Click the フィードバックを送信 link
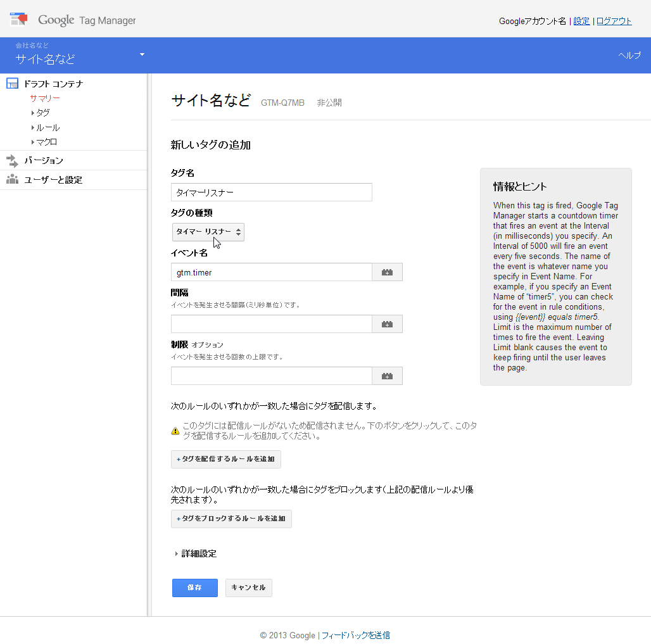Viewport: 651px width, 644px height. click(x=355, y=635)
